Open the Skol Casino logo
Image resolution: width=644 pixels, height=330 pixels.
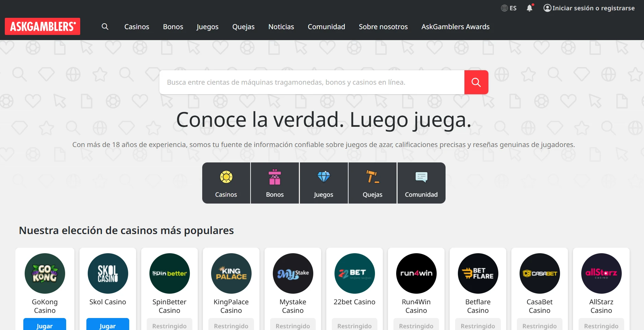(x=108, y=273)
